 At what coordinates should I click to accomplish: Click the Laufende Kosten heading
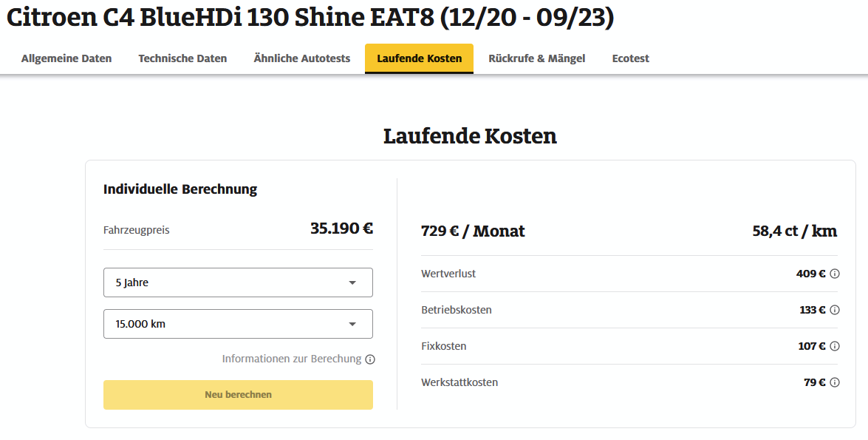click(470, 136)
